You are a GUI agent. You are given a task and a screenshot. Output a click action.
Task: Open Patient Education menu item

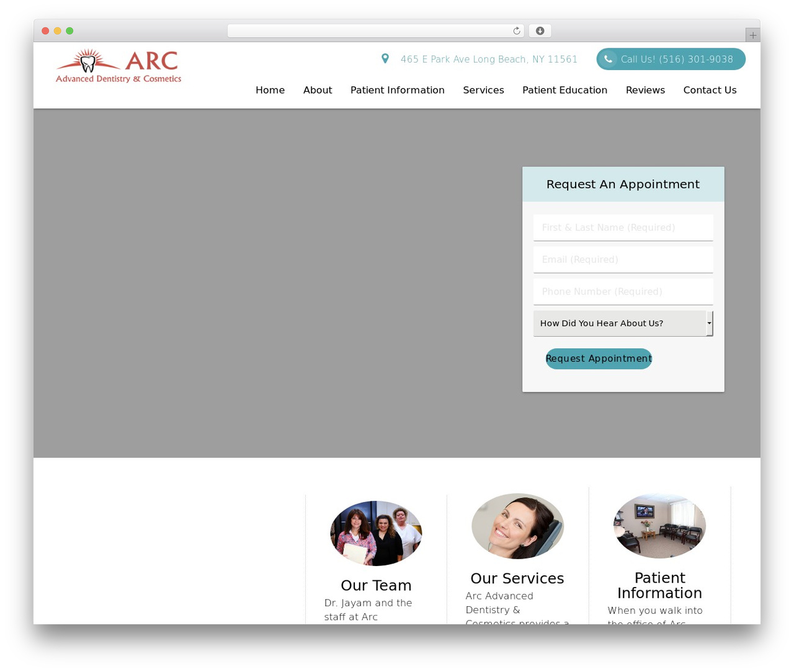(x=564, y=91)
